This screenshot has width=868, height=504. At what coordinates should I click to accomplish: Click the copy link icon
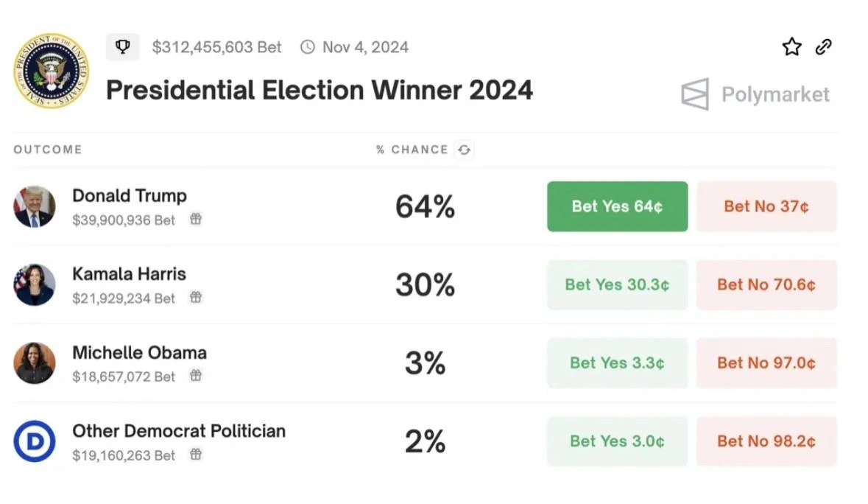click(823, 48)
